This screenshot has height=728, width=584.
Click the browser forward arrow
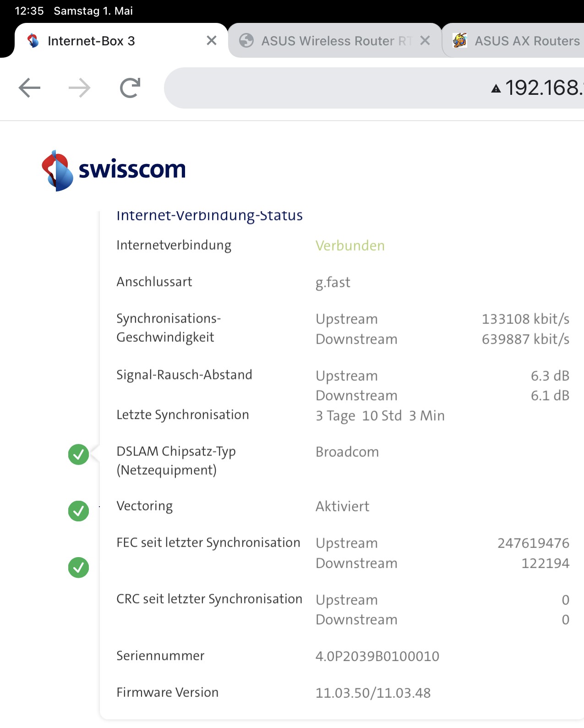coord(80,88)
